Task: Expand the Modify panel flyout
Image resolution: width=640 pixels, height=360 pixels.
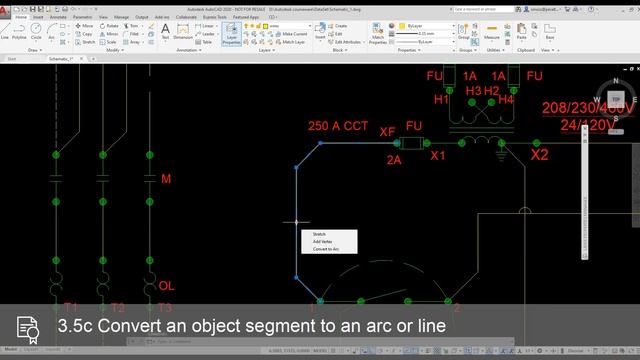Action: coord(115,50)
